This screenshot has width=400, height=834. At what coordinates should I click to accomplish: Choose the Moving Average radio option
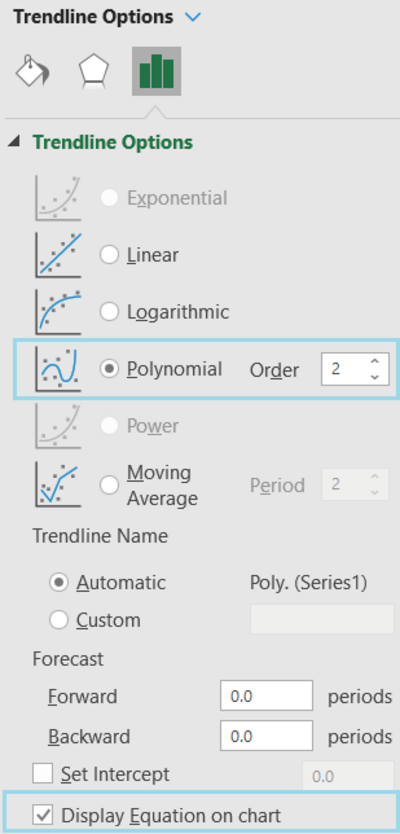tap(109, 485)
